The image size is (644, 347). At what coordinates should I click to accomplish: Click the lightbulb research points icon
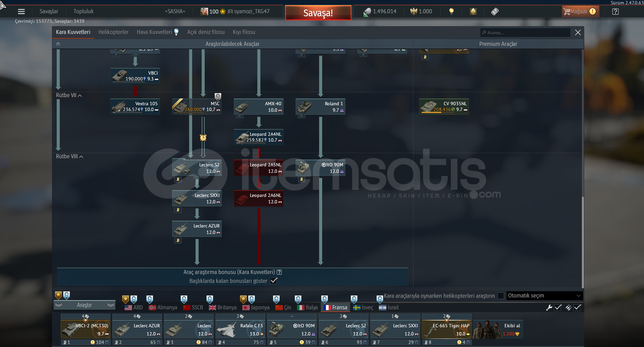point(452,12)
